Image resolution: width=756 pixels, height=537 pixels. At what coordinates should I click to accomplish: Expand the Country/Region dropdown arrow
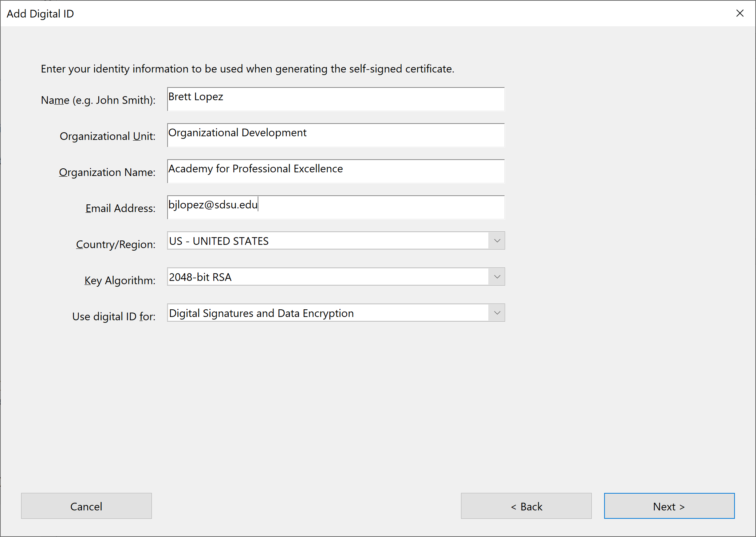click(497, 241)
